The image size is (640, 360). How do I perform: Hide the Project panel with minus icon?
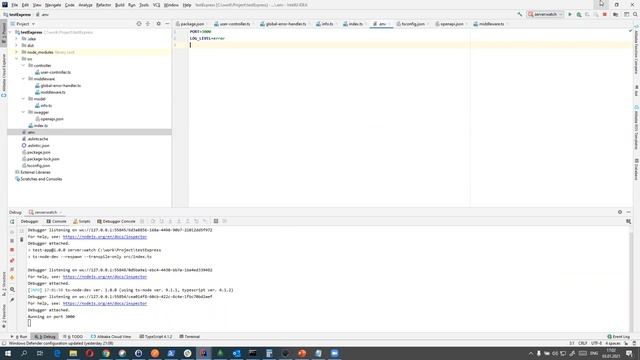tap(167, 24)
